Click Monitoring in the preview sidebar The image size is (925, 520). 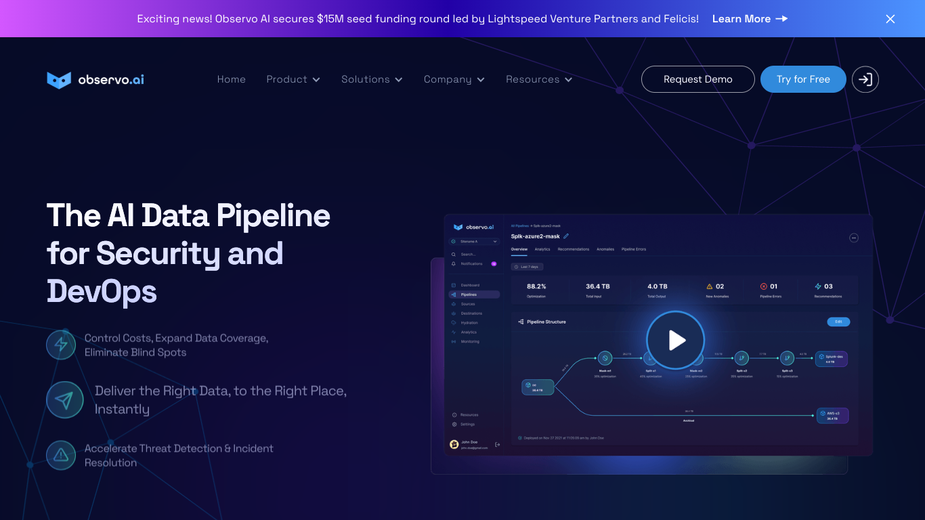(466, 342)
